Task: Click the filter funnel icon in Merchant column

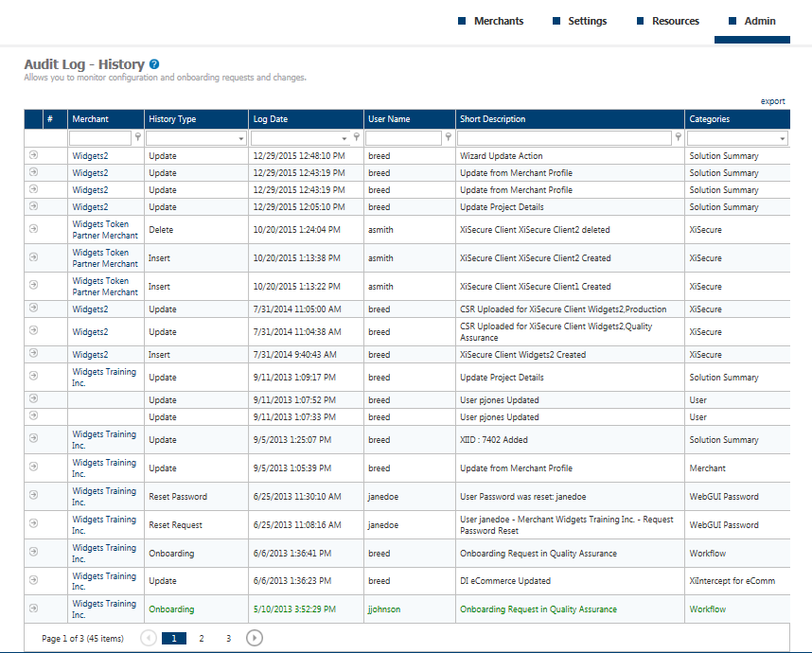Action: point(138,137)
